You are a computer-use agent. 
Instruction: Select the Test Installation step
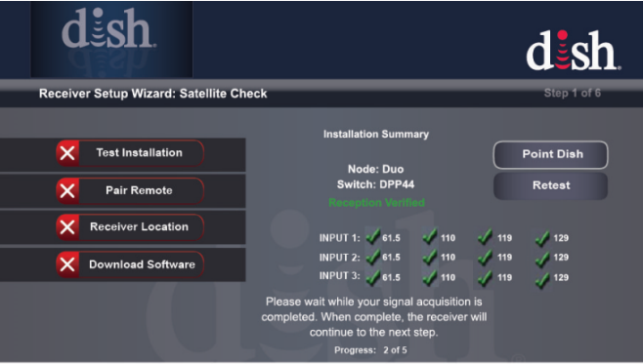(130, 153)
